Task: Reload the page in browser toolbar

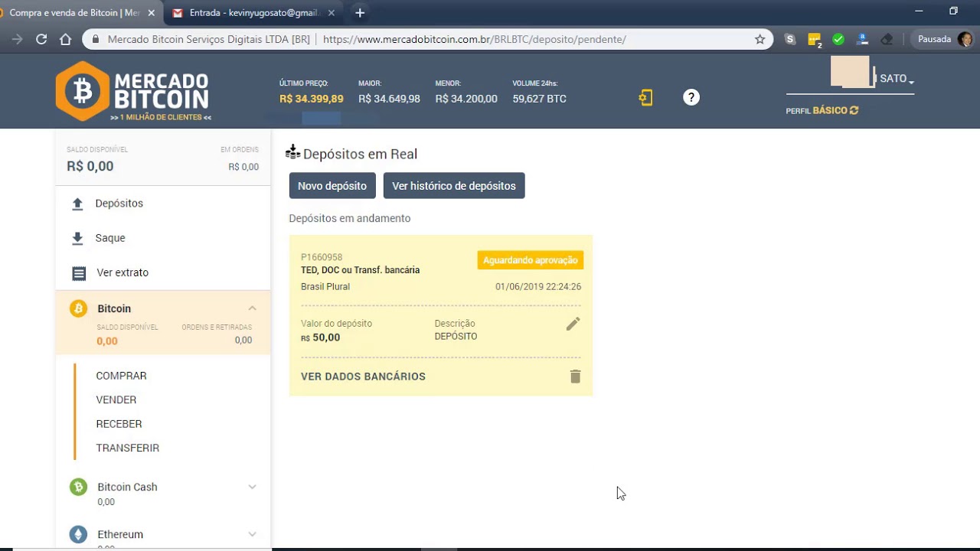Action: [x=41, y=39]
